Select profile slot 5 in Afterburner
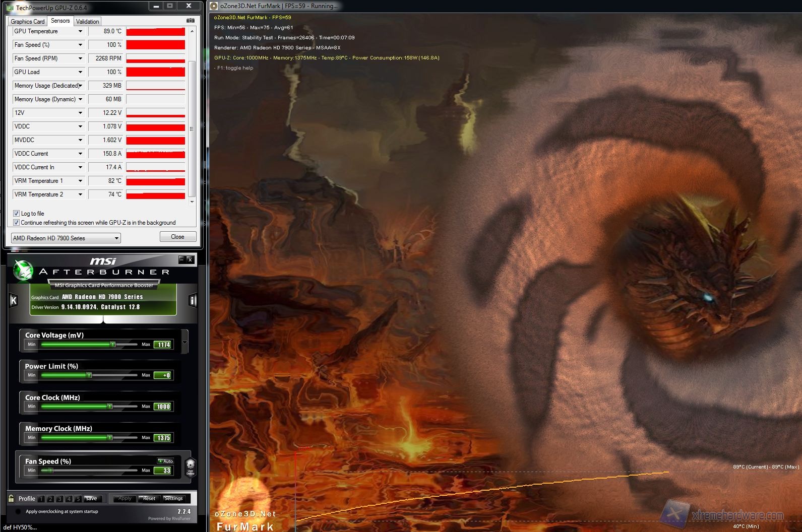The image size is (802, 532). coord(78,499)
